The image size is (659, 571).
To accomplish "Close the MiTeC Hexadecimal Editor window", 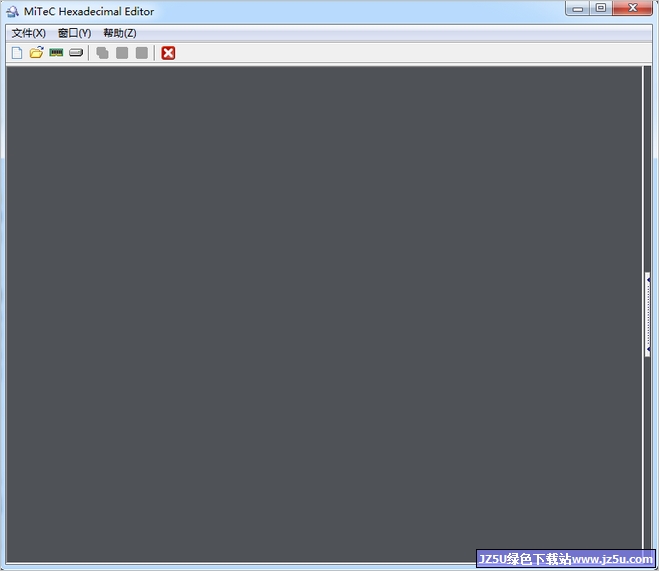I will [633, 8].
